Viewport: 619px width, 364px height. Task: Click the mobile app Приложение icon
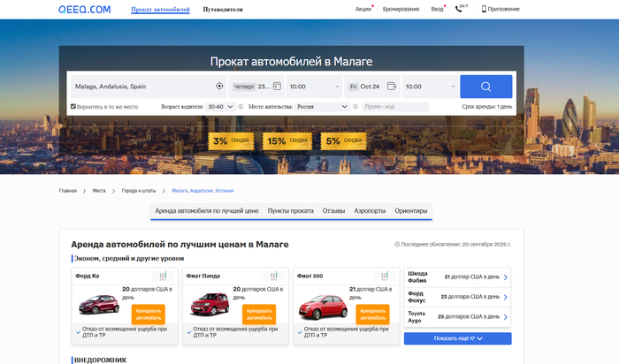coord(484,9)
